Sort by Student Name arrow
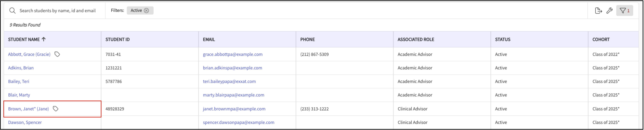 click(x=44, y=39)
